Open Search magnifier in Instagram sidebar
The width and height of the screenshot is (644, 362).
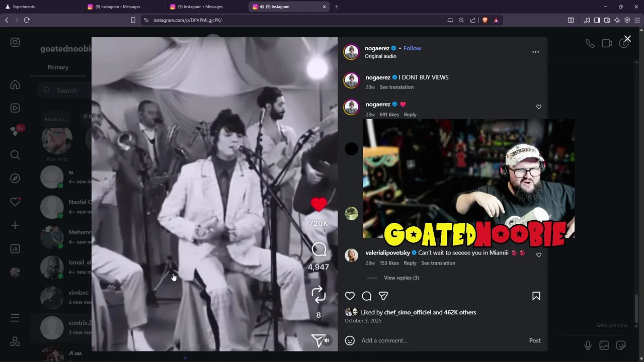pyautogui.click(x=15, y=155)
